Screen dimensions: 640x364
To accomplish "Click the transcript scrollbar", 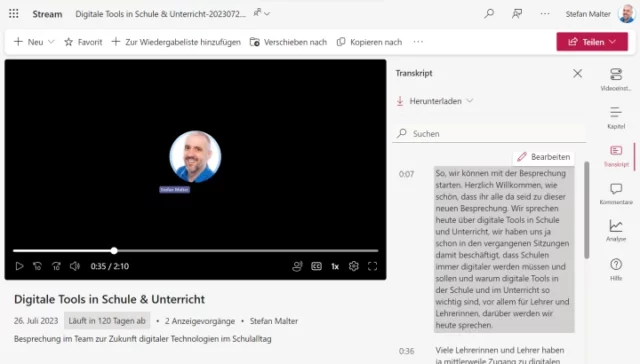I will click(587, 210).
